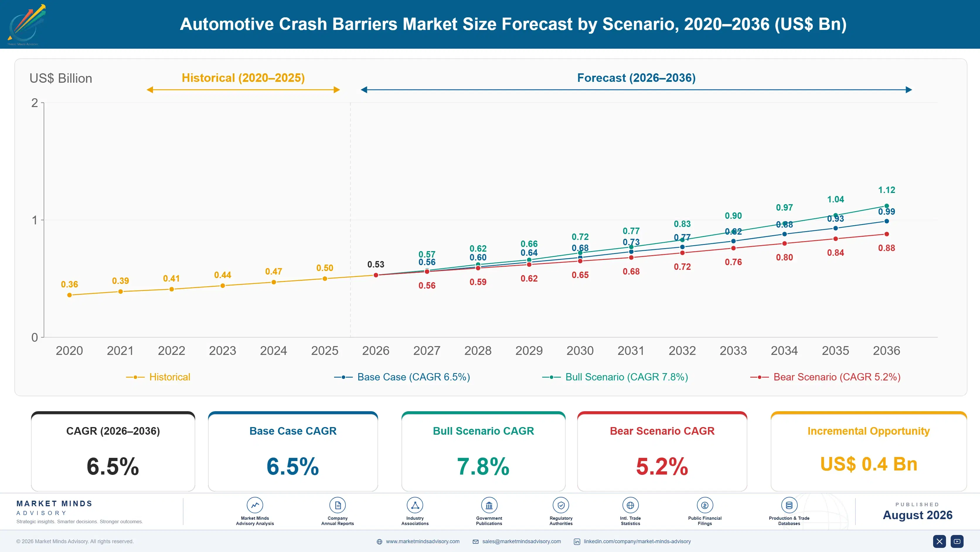
Task: Click the MARKET MINDS ADVISORY footer wordmark
Action: click(55, 508)
